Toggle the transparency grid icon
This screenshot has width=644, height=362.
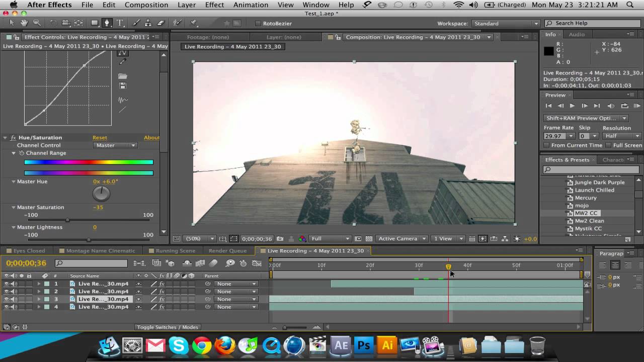pos(369,239)
